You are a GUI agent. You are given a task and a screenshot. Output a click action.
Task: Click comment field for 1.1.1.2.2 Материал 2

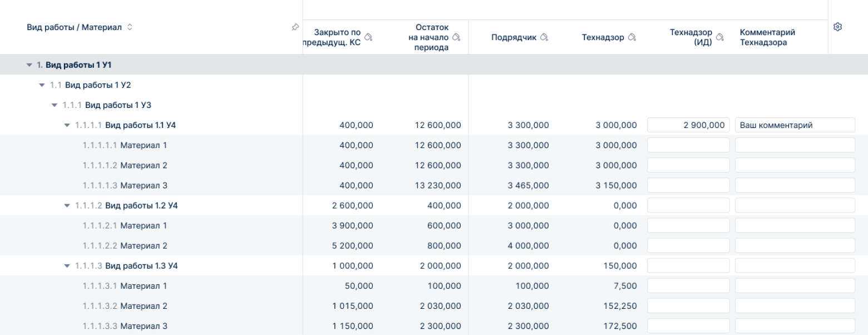pyautogui.click(x=795, y=245)
